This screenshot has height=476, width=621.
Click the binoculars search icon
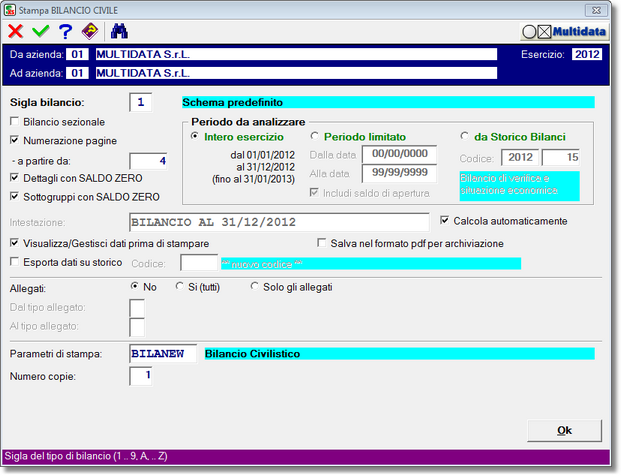click(x=119, y=31)
